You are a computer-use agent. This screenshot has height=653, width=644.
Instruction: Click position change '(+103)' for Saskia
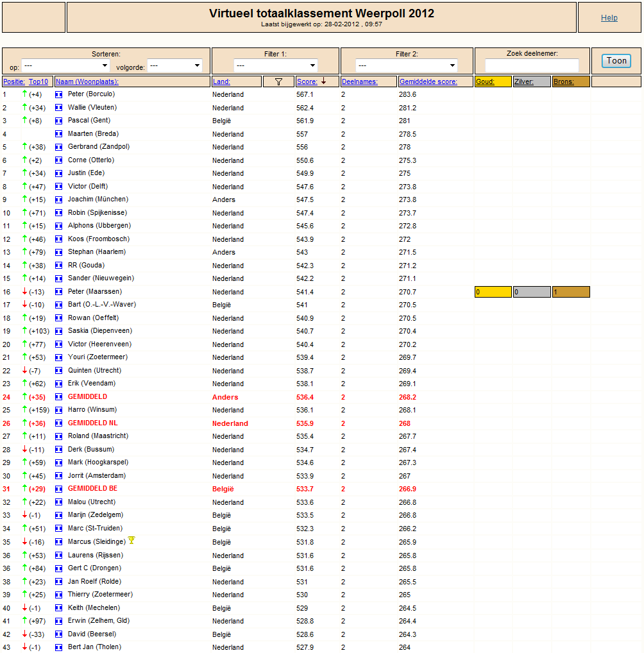tap(39, 331)
